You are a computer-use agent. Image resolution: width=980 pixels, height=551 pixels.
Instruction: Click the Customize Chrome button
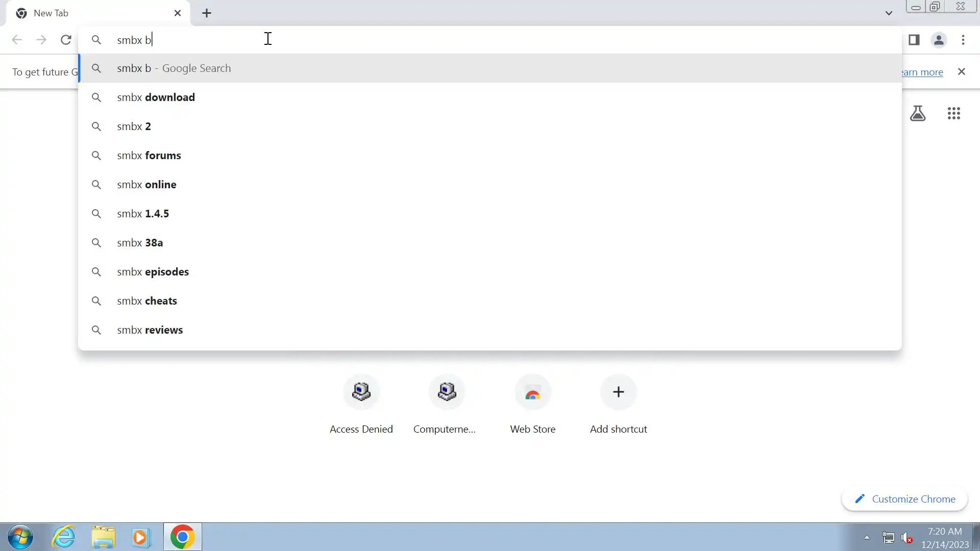904,499
